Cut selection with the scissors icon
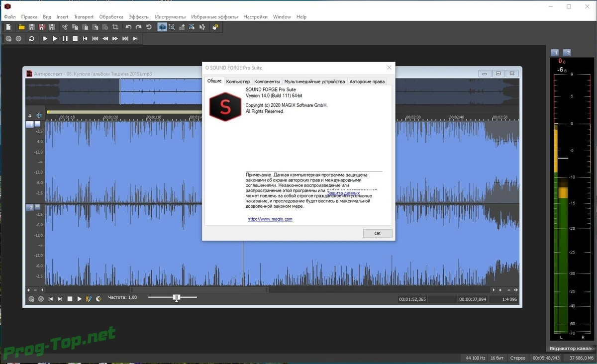Screen dimensions: 597x364 point(65,27)
